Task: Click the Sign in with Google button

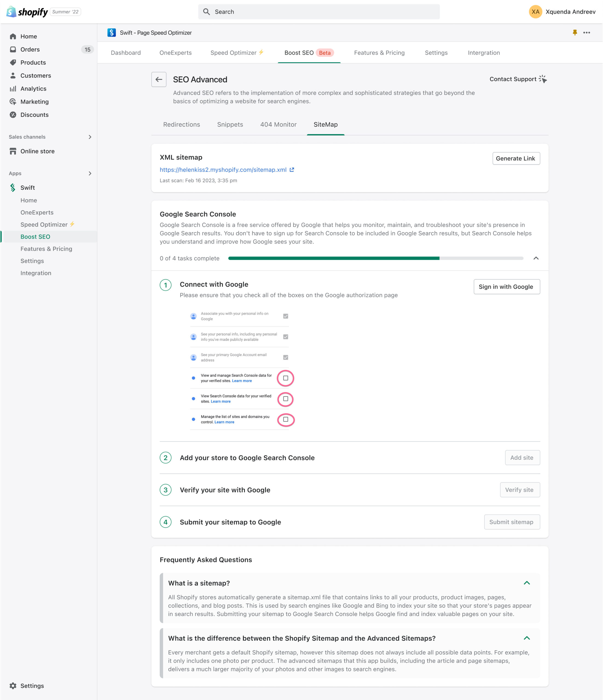Action: click(x=506, y=286)
